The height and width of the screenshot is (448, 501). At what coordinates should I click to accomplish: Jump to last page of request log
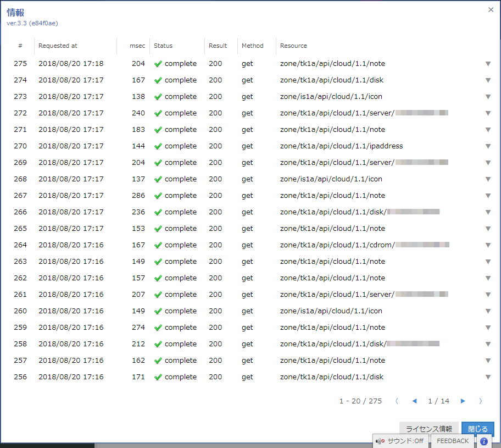pos(481,401)
